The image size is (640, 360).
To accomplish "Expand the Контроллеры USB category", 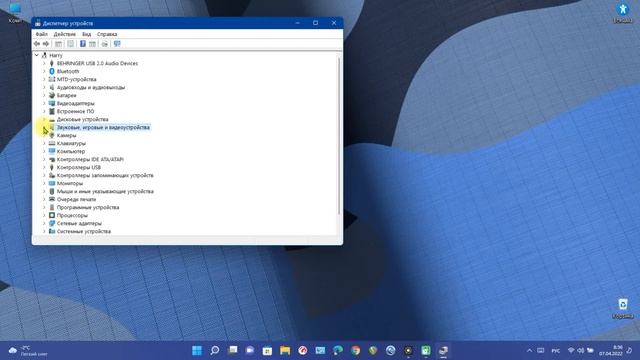I will [44, 167].
